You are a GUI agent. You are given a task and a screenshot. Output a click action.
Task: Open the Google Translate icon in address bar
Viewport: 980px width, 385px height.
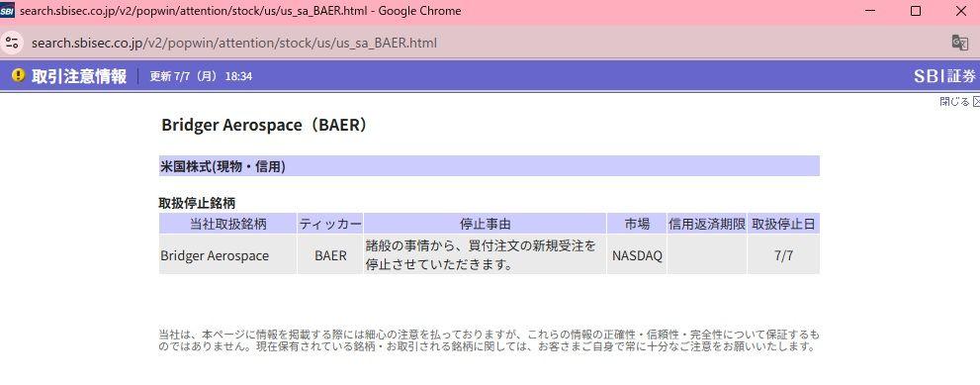(959, 43)
